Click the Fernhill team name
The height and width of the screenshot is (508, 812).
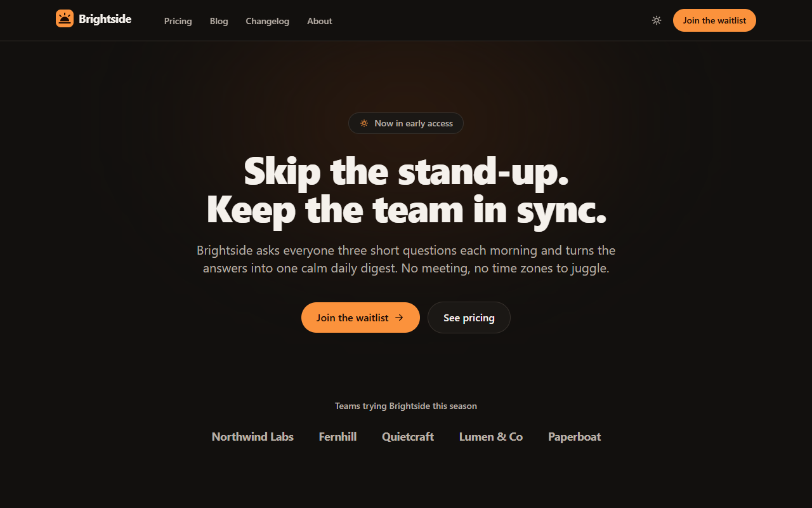click(x=337, y=437)
